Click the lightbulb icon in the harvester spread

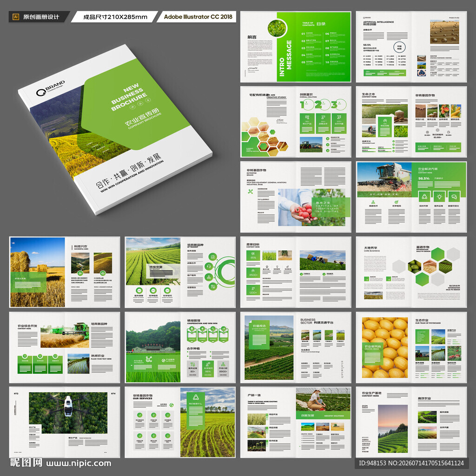pyautogui.click(x=439, y=197)
